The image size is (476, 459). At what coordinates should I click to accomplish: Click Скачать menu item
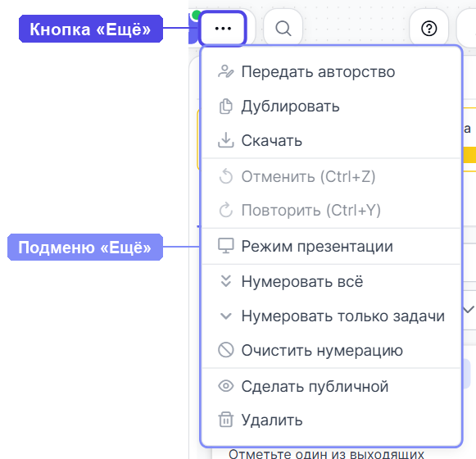332,140
